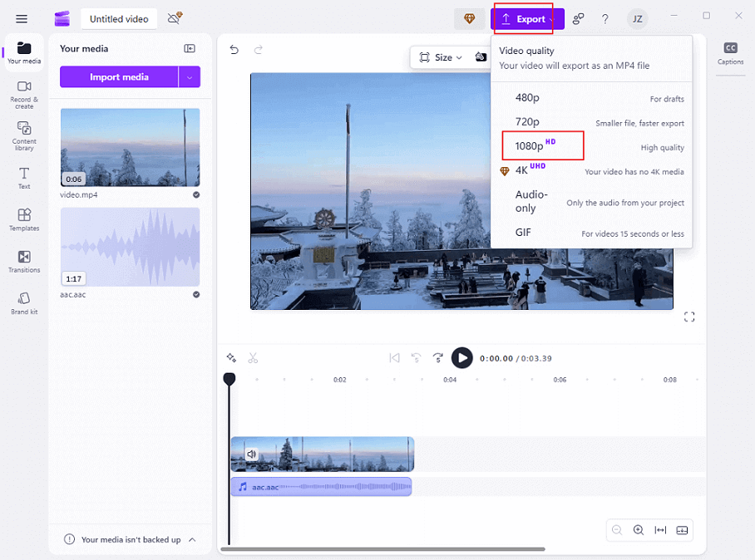Viewport: 755px width, 560px height.
Task: Play the video preview
Action: (461, 358)
